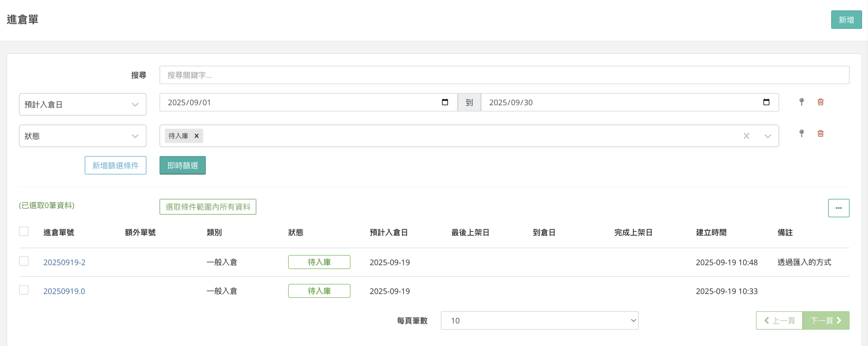Click the 搜尋關鍵字 search input field

click(x=504, y=75)
